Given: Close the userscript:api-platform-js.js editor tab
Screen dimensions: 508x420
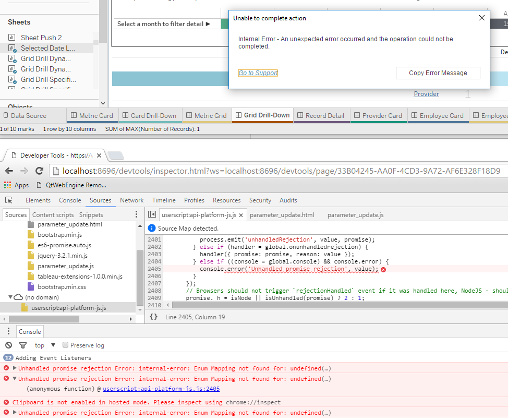Looking at the screenshot, I should click(x=241, y=215).
